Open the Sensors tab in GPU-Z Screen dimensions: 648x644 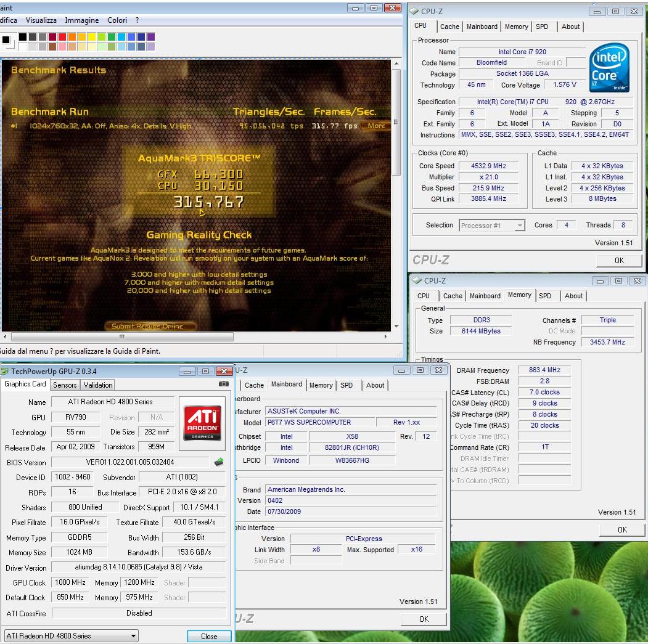[65, 385]
